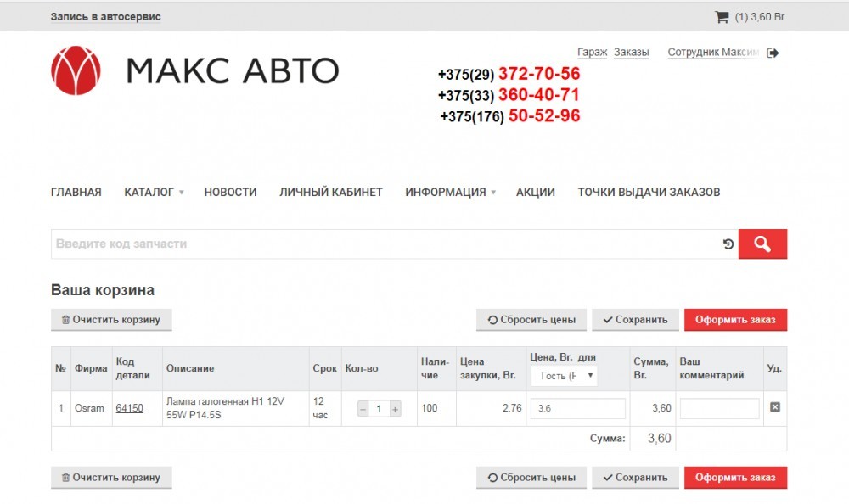The width and height of the screenshot is (849, 504).
Task: Click the top Очистить корзину button
Action: (x=111, y=320)
